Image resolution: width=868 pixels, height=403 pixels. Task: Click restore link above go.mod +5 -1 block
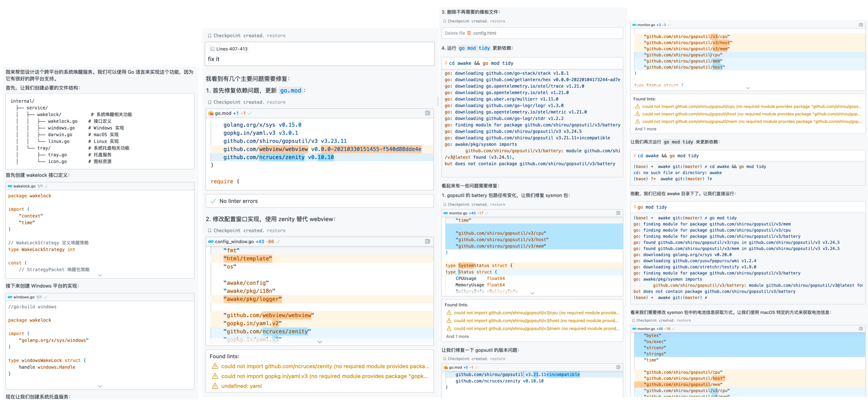(497, 359)
